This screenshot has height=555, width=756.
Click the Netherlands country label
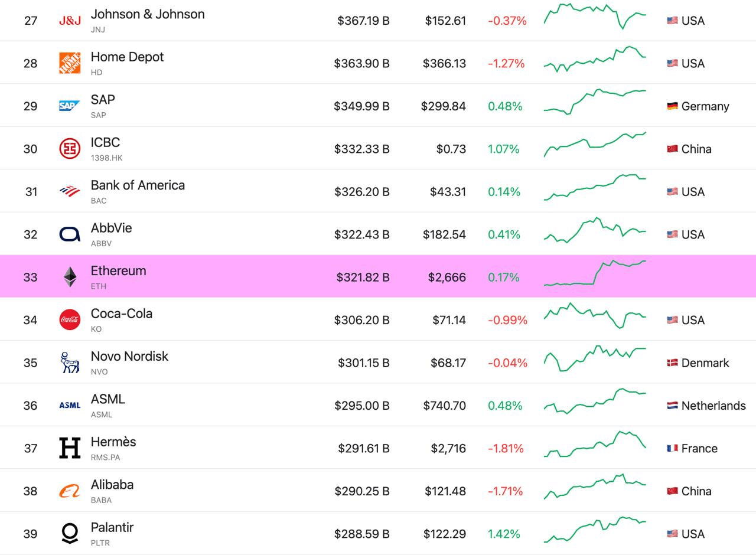click(713, 406)
